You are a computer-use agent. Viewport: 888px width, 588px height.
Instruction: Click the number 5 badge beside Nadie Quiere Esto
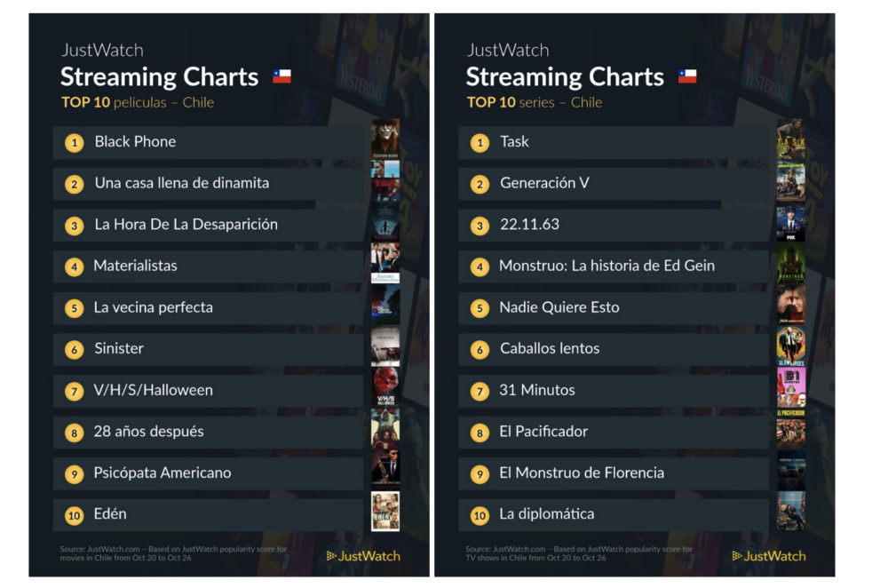coord(480,307)
